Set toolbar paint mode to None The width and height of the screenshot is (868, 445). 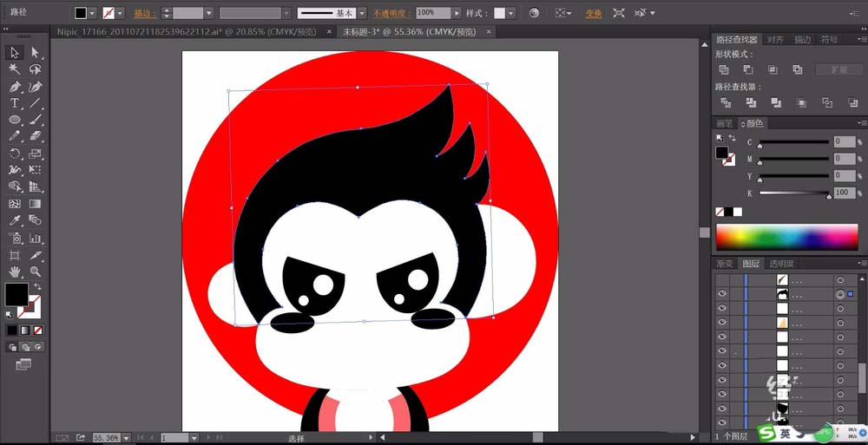click(38, 330)
